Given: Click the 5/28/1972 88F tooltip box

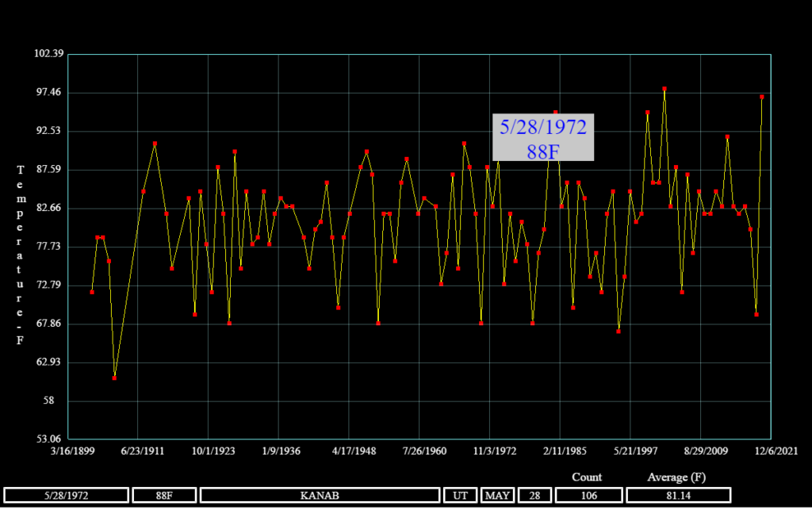Looking at the screenshot, I should point(542,137).
